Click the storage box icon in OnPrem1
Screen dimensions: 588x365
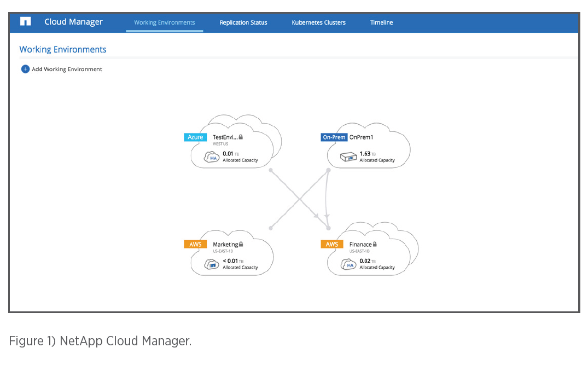tap(348, 158)
